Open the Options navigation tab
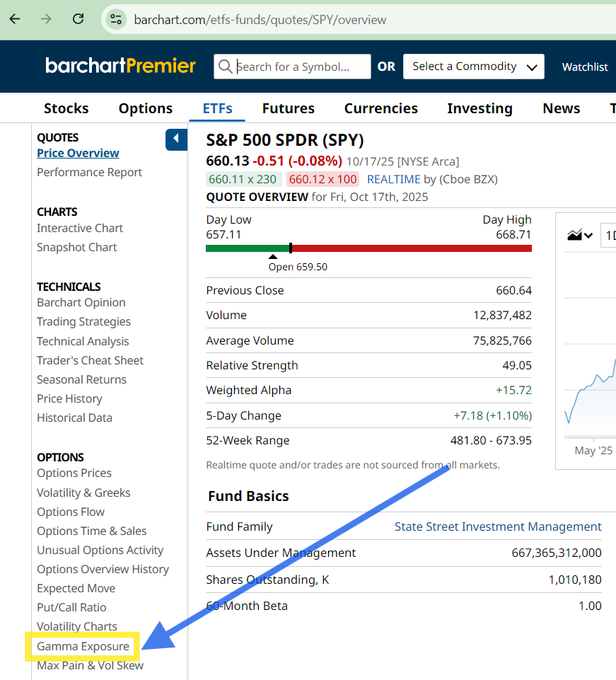This screenshot has width=616, height=680. pyautogui.click(x=146, y=108)
